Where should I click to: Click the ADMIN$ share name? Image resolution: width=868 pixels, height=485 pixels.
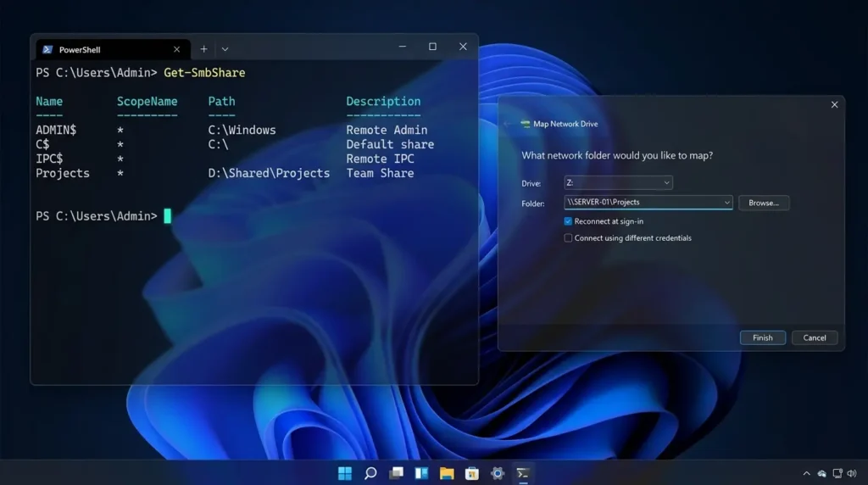point(56,130)
